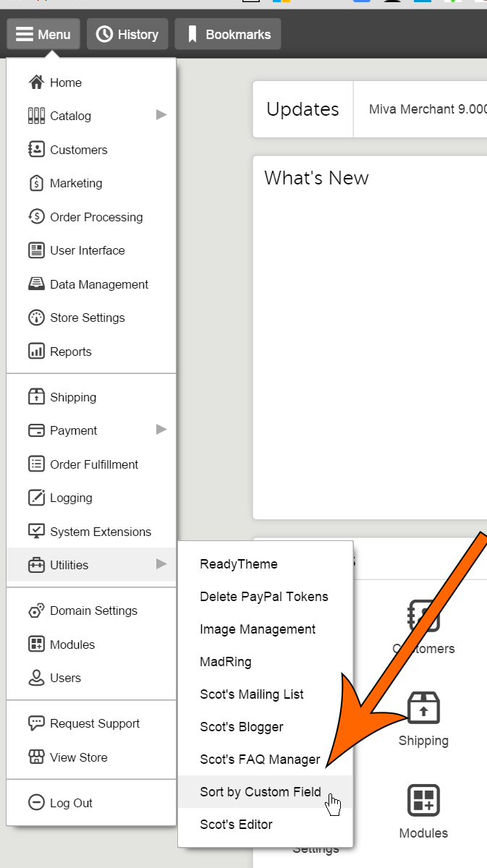Select Sort by Custom Field
This screenshot has width=487, height=868.
click(x=261, y=792)
